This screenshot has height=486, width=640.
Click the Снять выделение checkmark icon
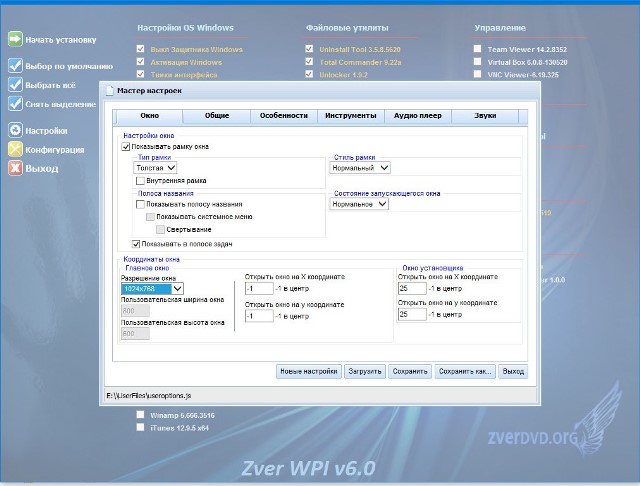coord(15,104)
